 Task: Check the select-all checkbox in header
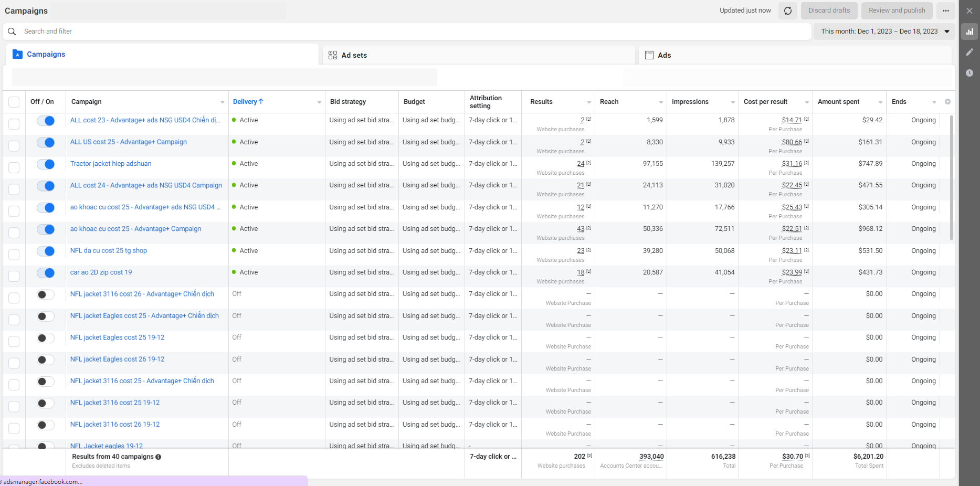[14, 102]
